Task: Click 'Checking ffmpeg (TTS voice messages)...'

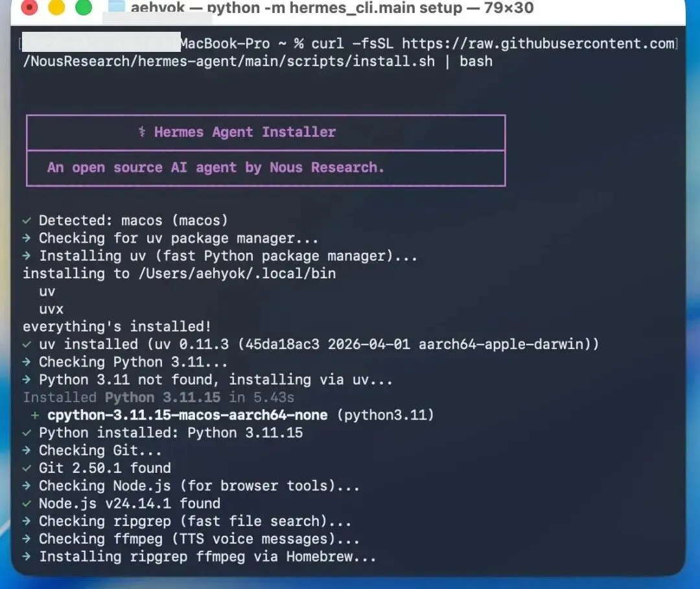Action: [199, 539]
